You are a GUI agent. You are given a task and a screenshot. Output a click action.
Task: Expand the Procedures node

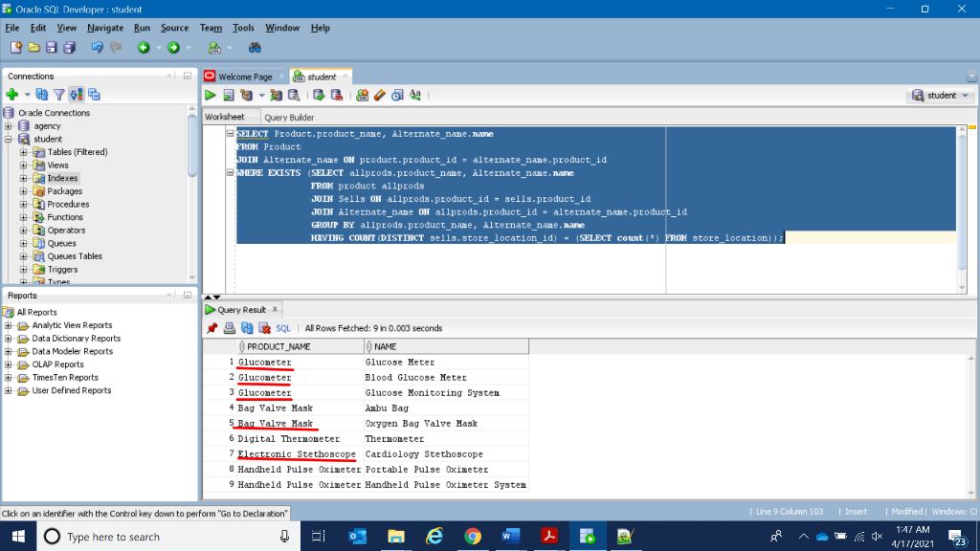[x=23, y=205]
